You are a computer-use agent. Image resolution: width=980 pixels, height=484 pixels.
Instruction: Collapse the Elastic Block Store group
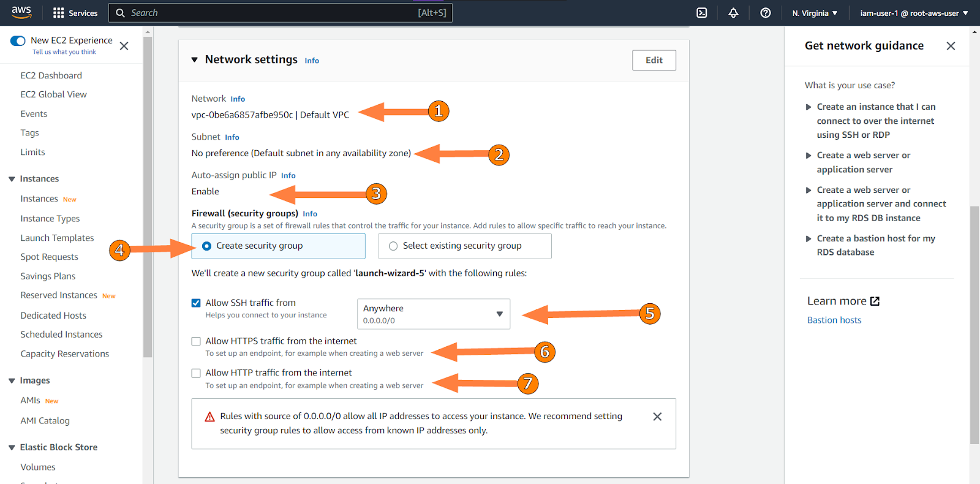[x=12, y=448]
